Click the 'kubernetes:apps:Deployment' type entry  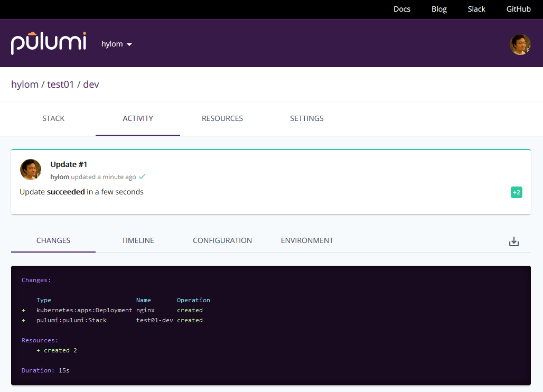coord(84,310)
